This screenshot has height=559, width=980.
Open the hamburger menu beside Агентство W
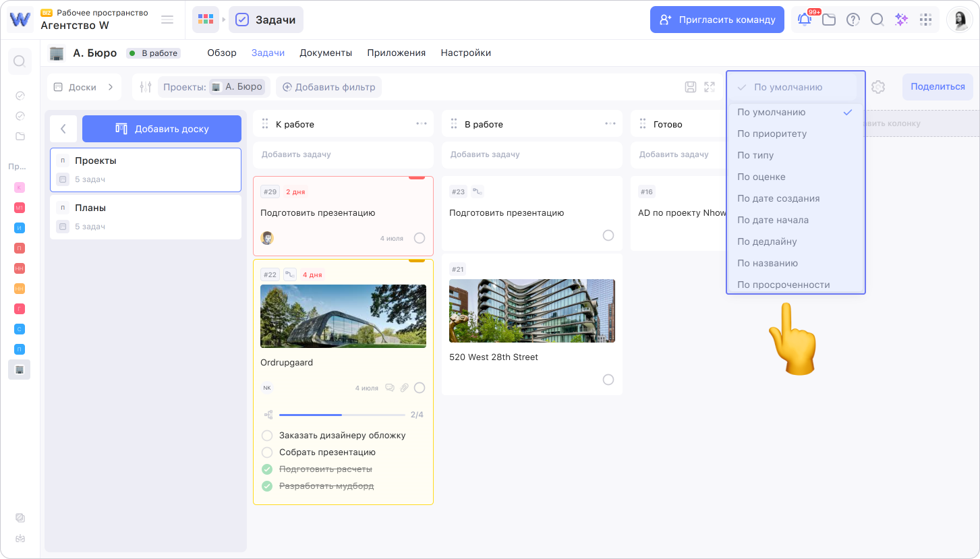pyautogui.click(x=167, y=20)
